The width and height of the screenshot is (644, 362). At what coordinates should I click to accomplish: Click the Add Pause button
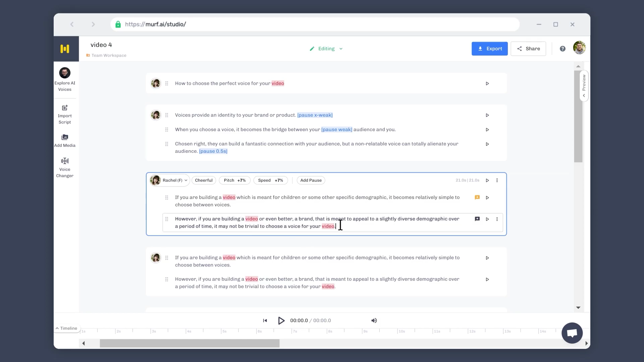click(311, 180)
